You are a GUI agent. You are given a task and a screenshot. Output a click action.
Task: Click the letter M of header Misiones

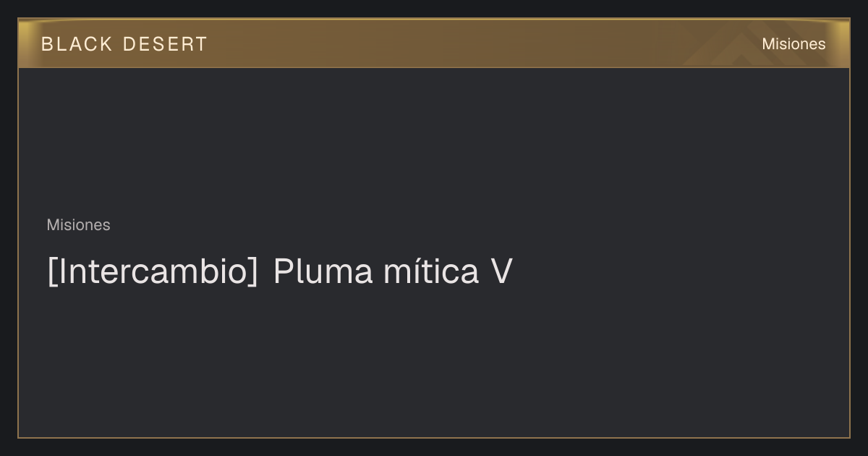[768, 44]
